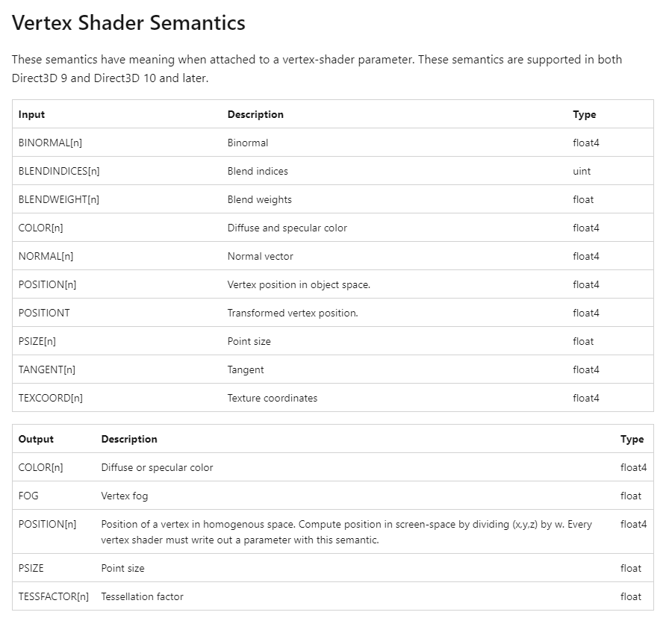Click the TANGENT[n] input entry
This screenshot has width=672, height=618.
tap(47, 369)
